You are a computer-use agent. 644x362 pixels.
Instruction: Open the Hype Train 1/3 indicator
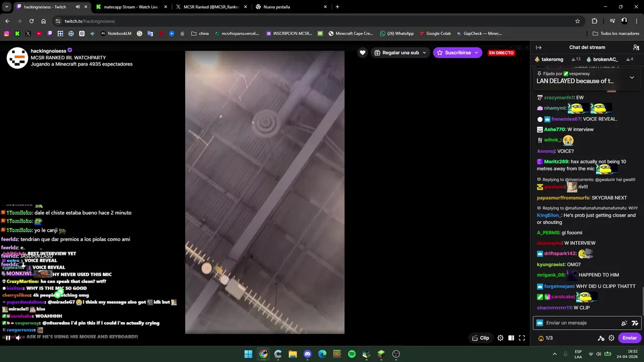point(545,338)
